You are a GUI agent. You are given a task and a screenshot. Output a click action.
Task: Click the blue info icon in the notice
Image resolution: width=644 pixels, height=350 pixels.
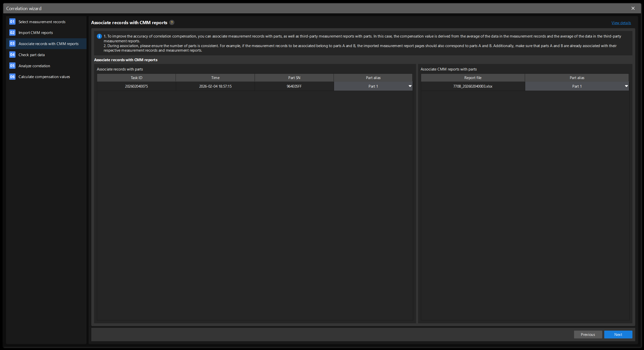(99, 36)
